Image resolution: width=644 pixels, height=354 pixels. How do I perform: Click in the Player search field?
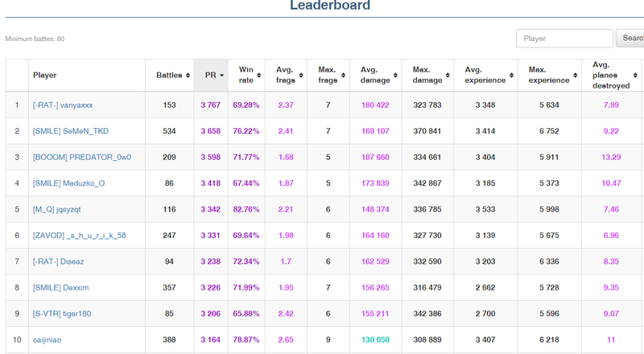[x=564, y=38]
